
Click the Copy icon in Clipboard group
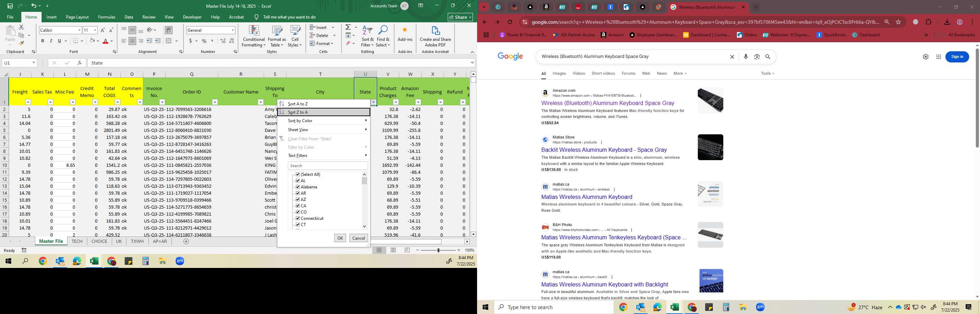point(21,35)
